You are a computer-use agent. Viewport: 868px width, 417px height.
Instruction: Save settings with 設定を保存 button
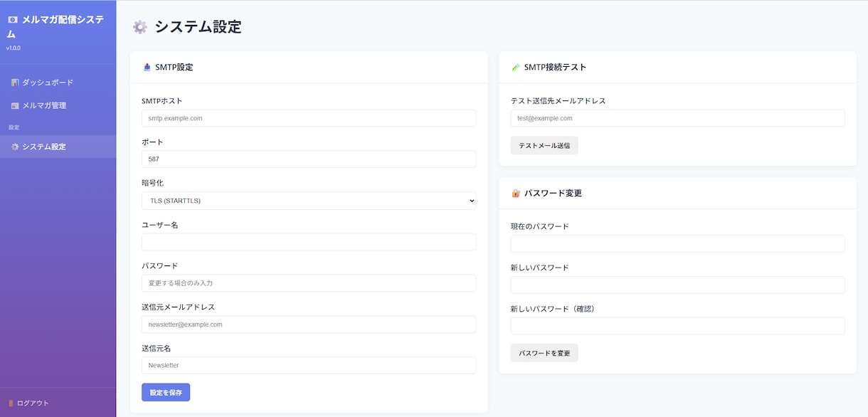[x=166, y=392]
